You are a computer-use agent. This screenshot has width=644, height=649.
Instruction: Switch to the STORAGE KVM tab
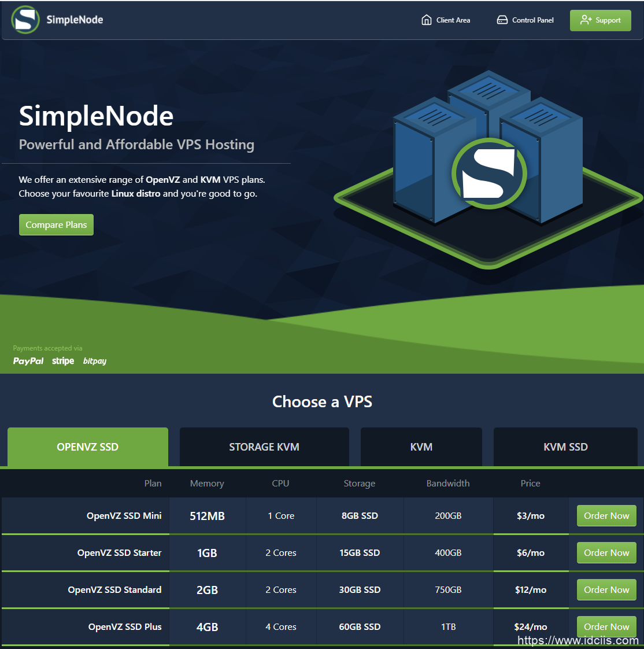[x=264, y=447]
